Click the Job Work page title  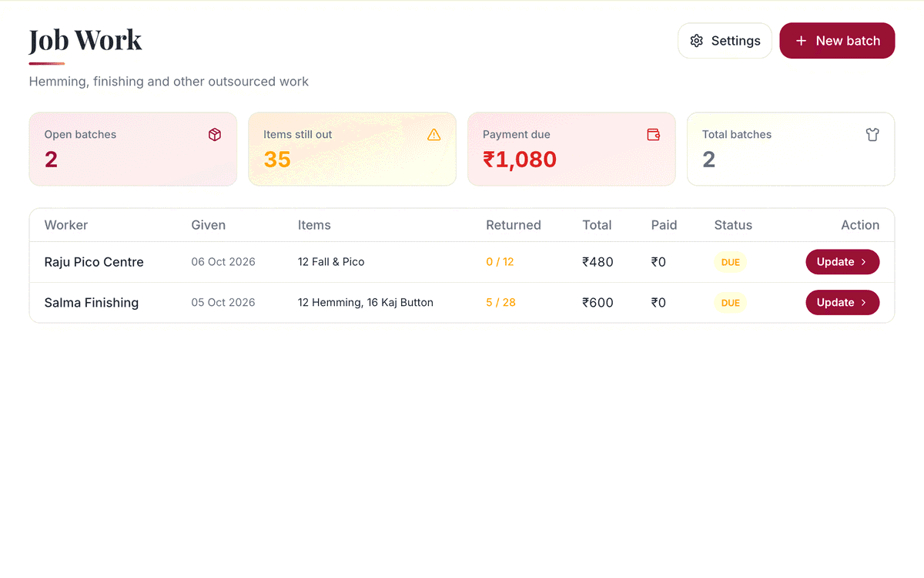pyautogui.click(x=85, y=40)
